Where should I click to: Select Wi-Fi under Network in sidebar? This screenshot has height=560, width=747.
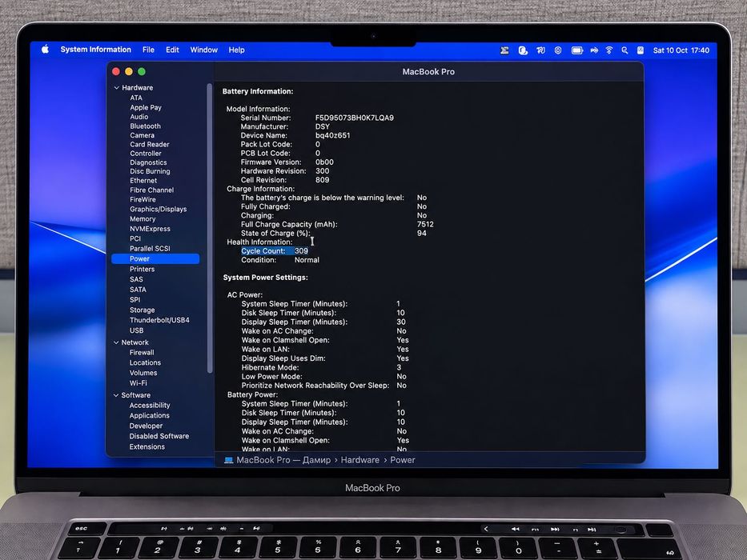(139, 383)
